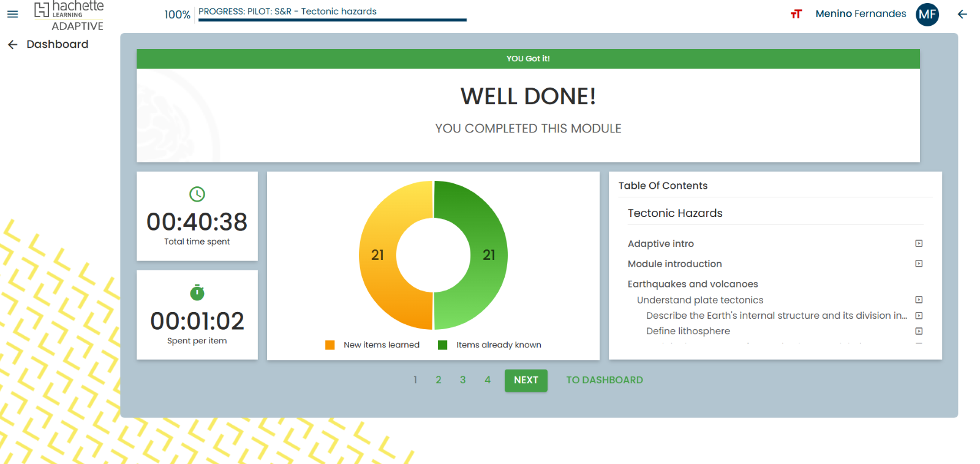The width and height of the screenshot is (980, 464).
Task: Click the Hachette Learning Adaptive logo
Action: tap(69, 17)
